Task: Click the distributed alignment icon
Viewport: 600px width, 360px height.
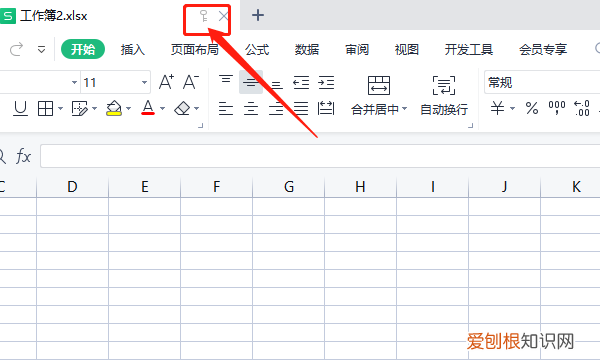Action: [x=326, y=108]
